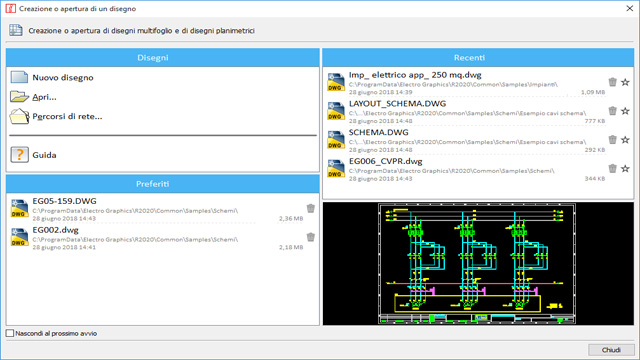Click the DWG icon of Imp_ elettrico app_ 250 mq.dwg

coord(336,82)
